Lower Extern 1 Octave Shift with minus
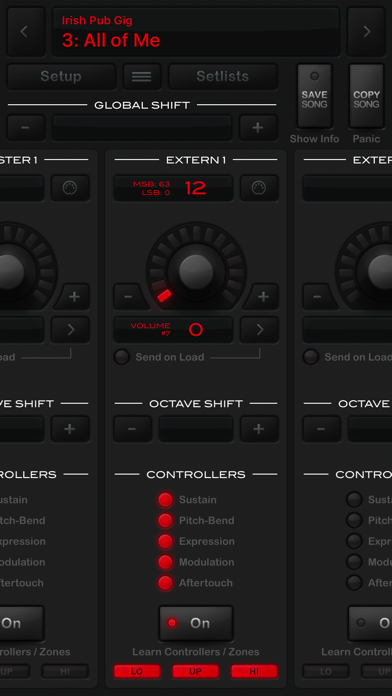This screenshot has width=392, height=696. [132, 429]
